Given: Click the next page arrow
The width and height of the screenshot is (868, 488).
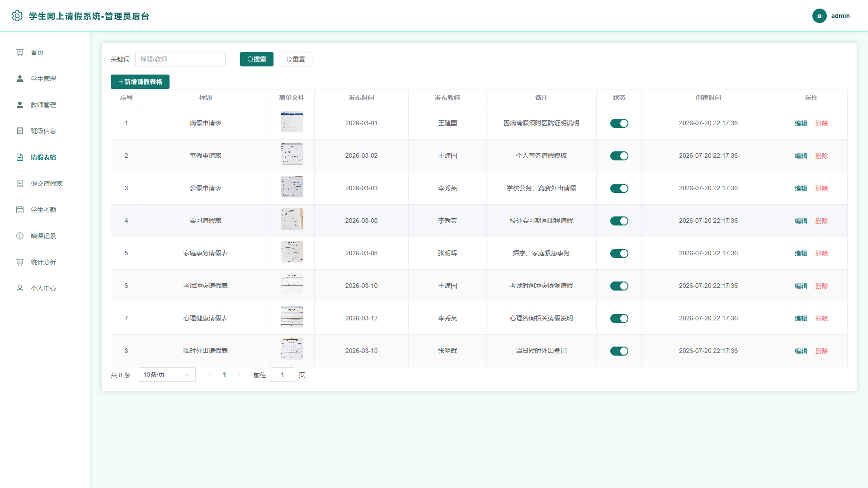Looking at the screenshot, I should (x=239, y=375).
